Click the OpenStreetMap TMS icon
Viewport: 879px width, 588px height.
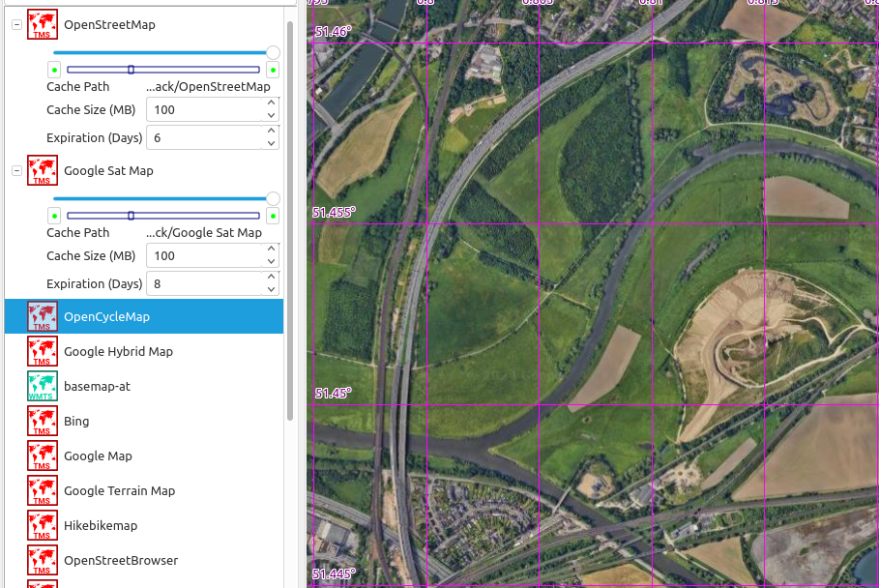coord(42,24)
